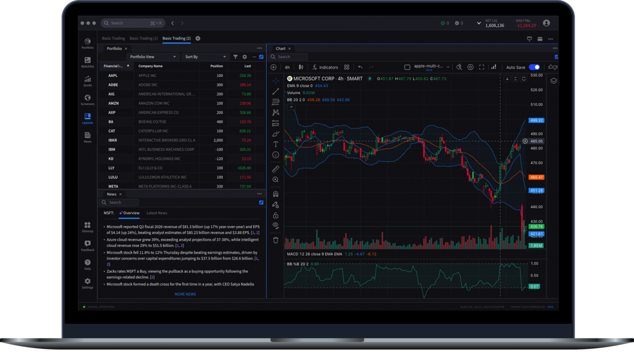
Task: Open the chart Indicators button
Action: [325, 67]
